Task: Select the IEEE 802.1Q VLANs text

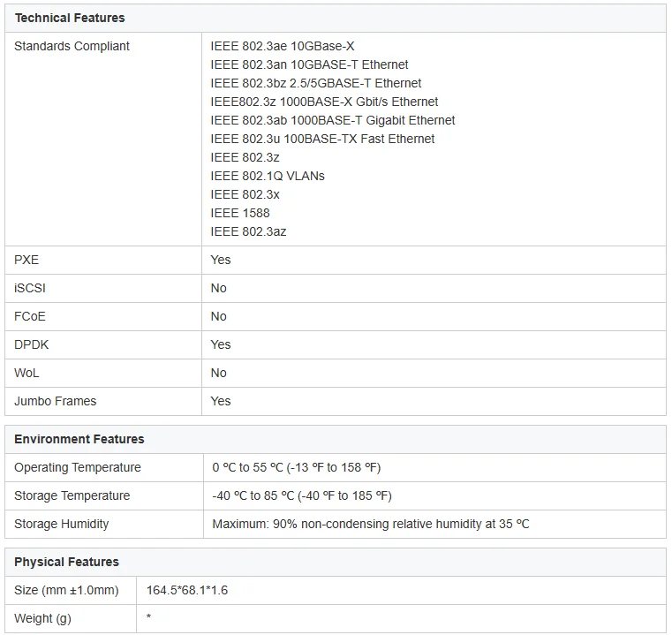Action: click(268, 176)
